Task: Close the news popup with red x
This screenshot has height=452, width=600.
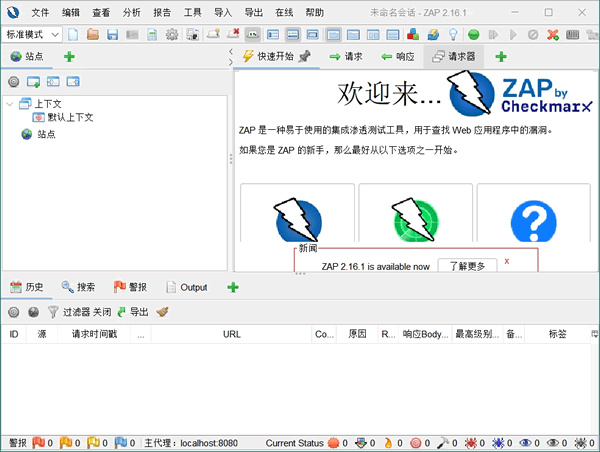Action: click(x=507, y=261)
